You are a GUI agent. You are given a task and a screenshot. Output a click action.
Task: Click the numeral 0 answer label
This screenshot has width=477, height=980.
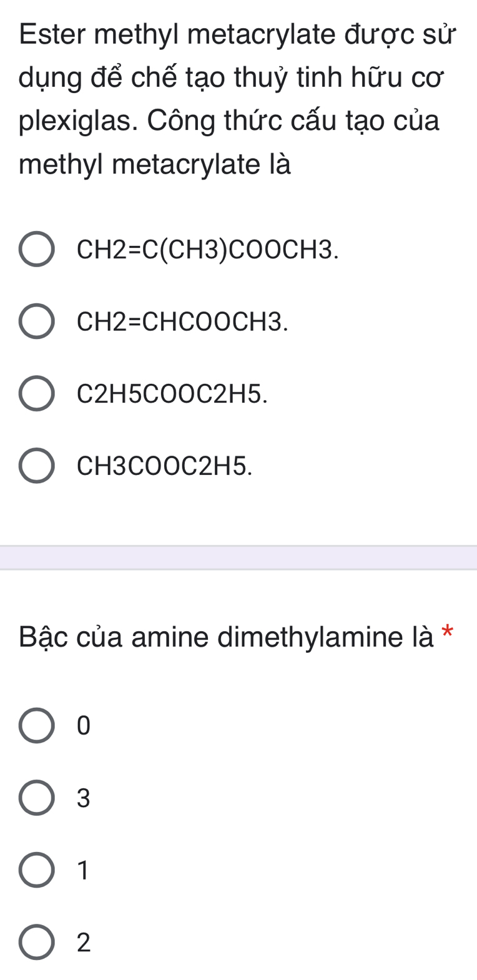(84, 726)
